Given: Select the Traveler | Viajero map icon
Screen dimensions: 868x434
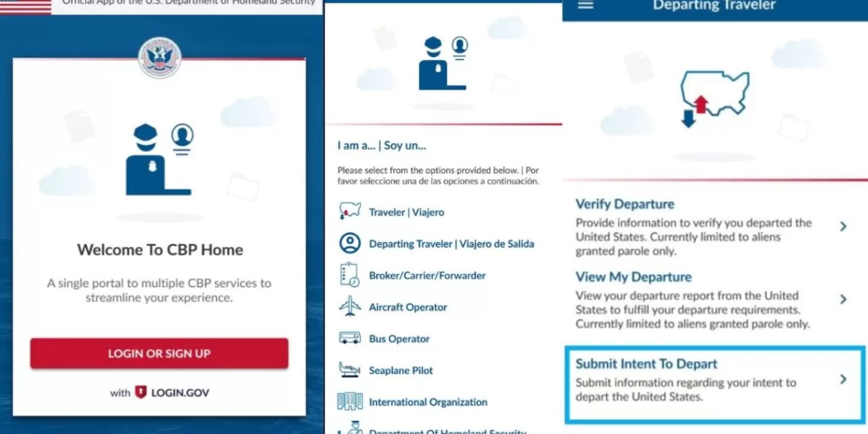Looking at the screenshot, I should (x=349, y=212).
